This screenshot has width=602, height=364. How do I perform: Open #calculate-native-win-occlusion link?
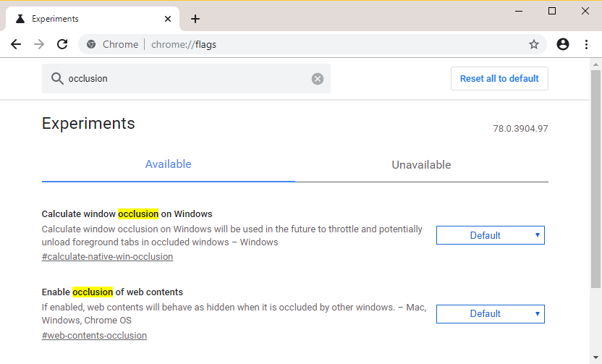pos(107,256)
